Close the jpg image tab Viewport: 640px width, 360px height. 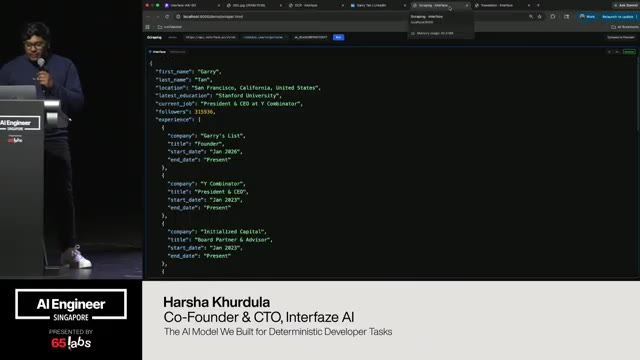(281, 5)
